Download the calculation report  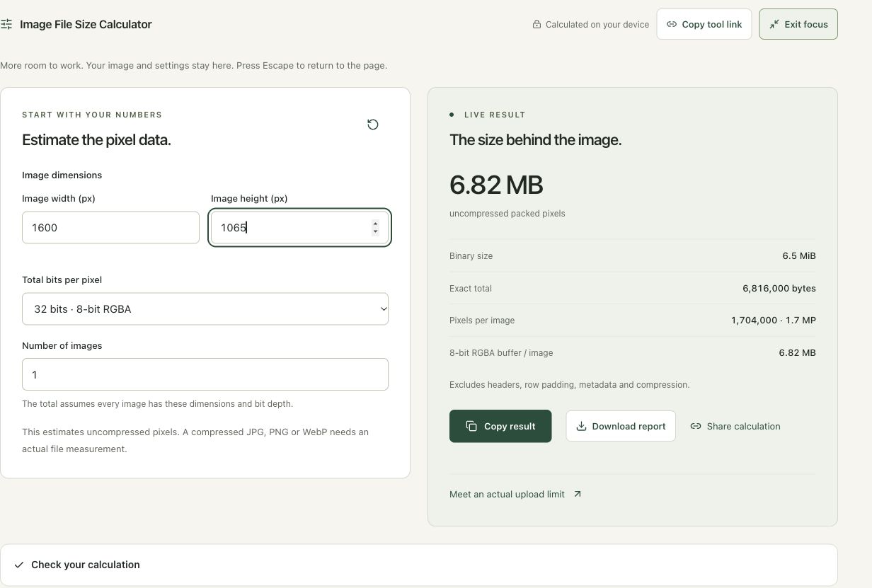pyautogui.click(x=621, y=426)
